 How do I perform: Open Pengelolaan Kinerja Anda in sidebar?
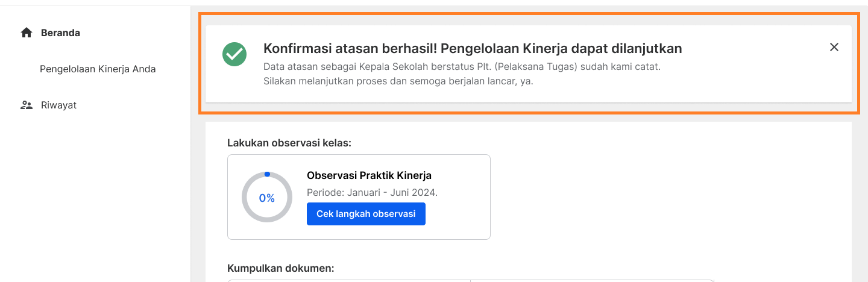click(x=98, y=69)
